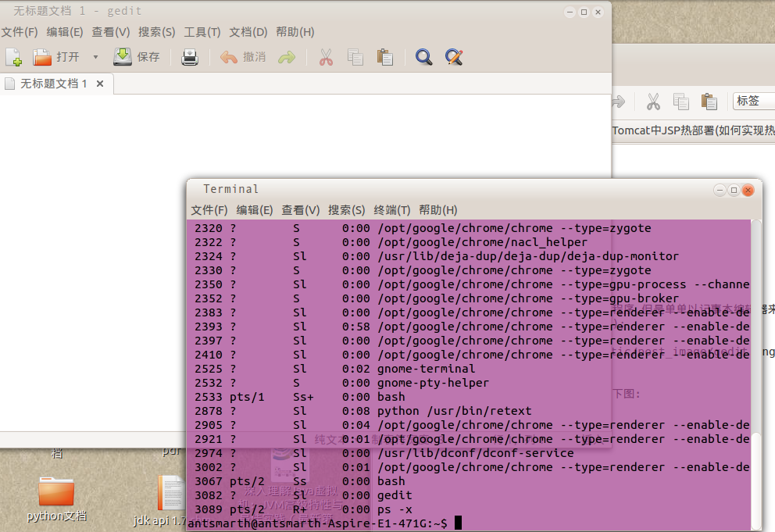775x532 pixels.
Task: Open Terminal 编辑(E) menu
Action: click(x=255, y=210)
